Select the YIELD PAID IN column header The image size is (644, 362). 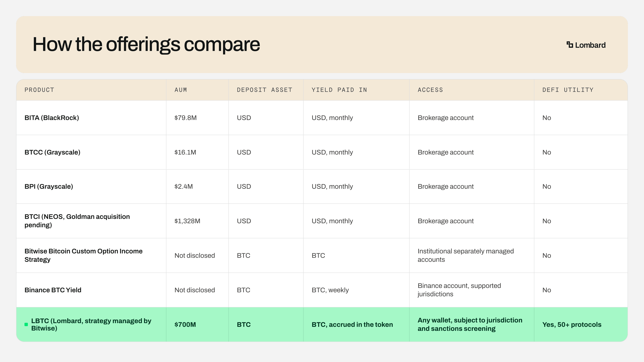click(339, 90)
